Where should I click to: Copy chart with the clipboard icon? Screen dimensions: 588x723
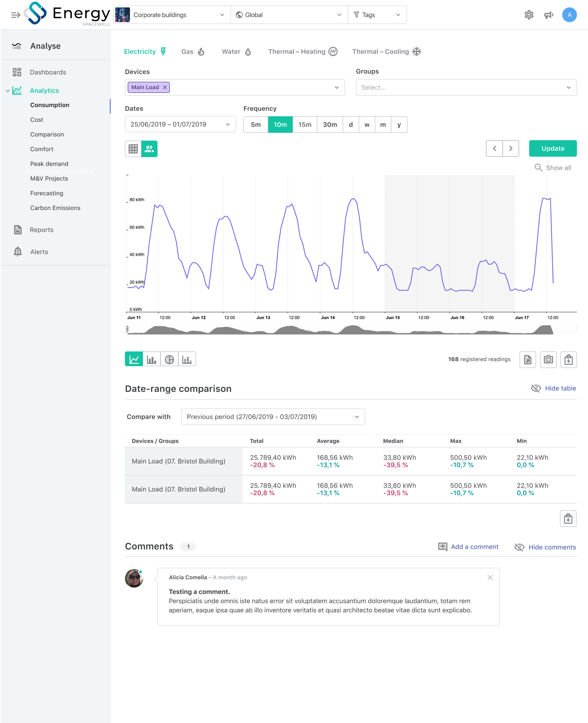coord(568,360)
